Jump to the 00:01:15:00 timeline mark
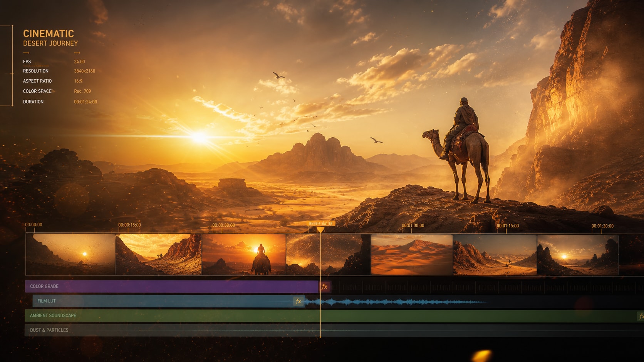 coord(508,226)
